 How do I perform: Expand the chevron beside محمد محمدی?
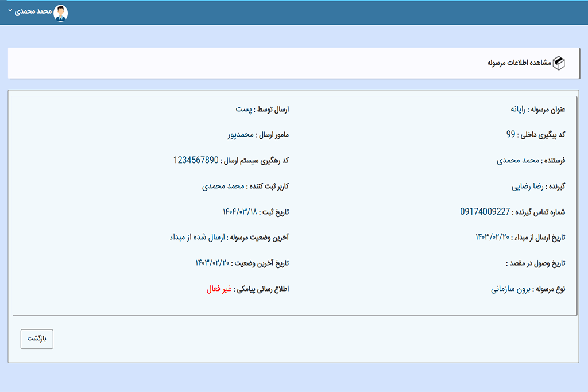(x=10, y=11)
